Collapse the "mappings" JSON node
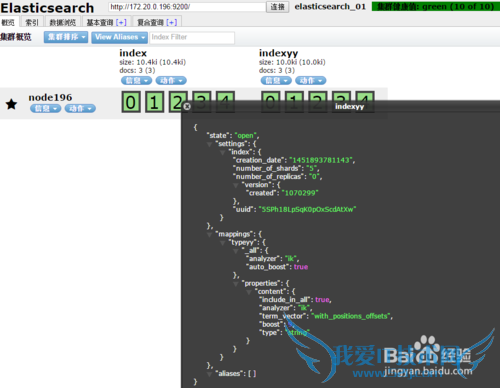This screenshot has width=500, height=388. 210,235
